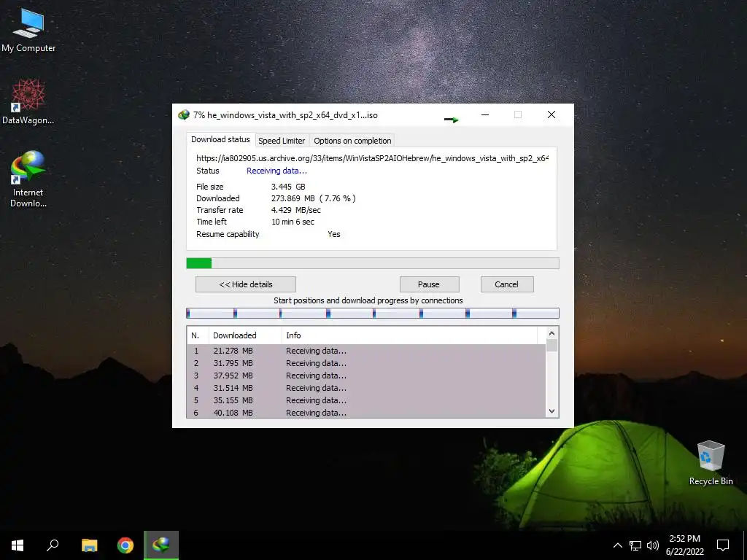Image resolution: width=747 pixels, height=560 pixels.
Task: Select connection row 2 with 31.795 MB
Action: pyautogui.click(x=366, y=363)
